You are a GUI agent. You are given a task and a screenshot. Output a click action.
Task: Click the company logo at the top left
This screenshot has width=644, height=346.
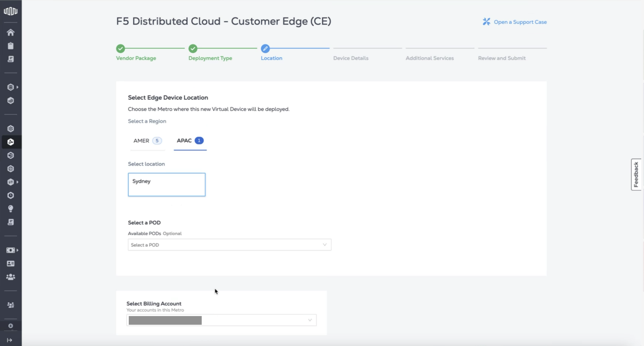click(x=11, y=11)
